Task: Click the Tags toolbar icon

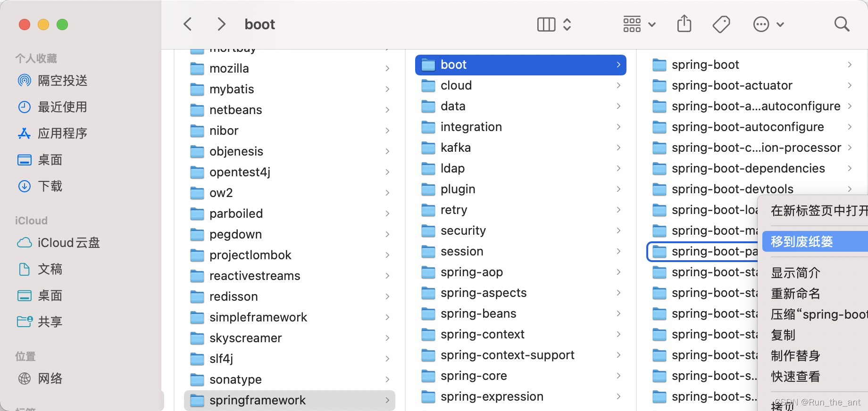Action: click(721, 24)
